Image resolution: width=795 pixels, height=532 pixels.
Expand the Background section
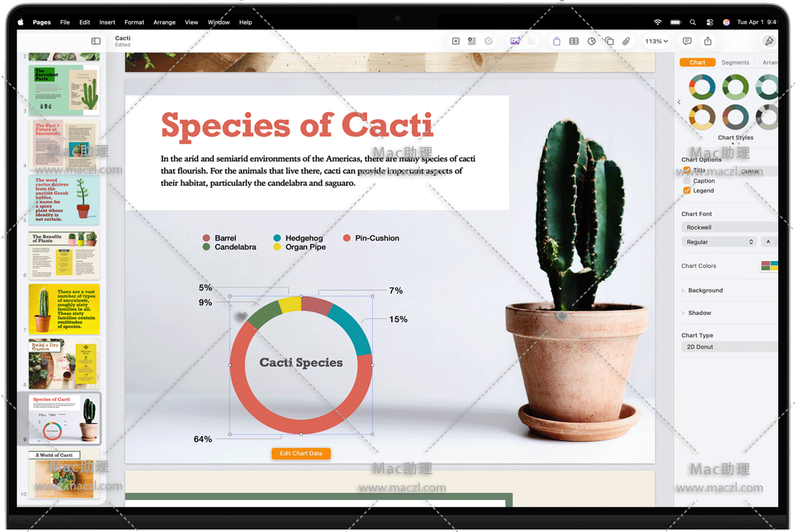[x=705, y=290]
